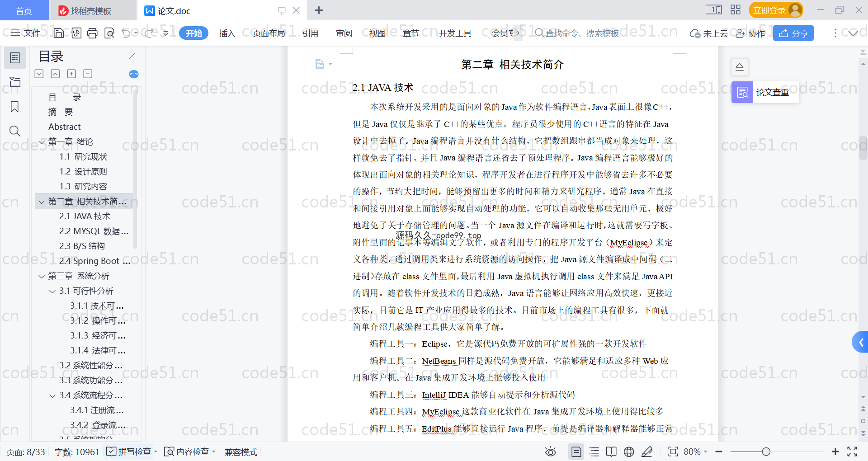Click the 分享 share button
This screenshot has width=868, height=461.
(793, 33)
